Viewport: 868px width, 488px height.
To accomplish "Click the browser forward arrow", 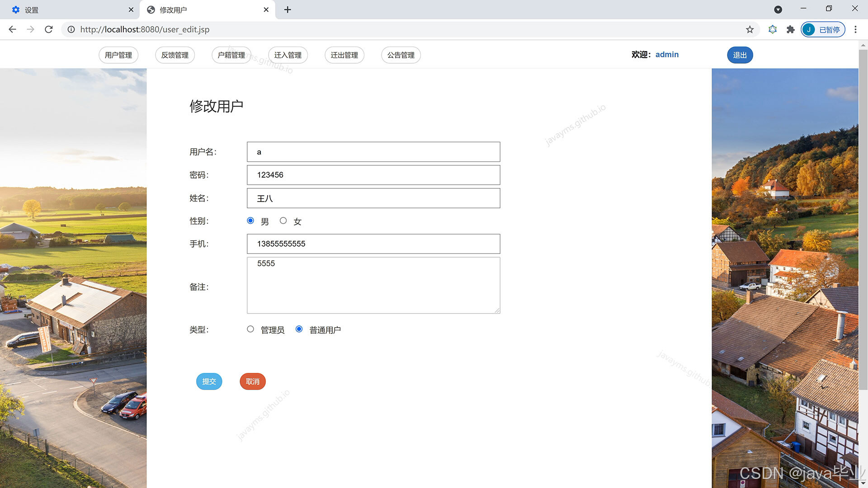I will point(30,29).
